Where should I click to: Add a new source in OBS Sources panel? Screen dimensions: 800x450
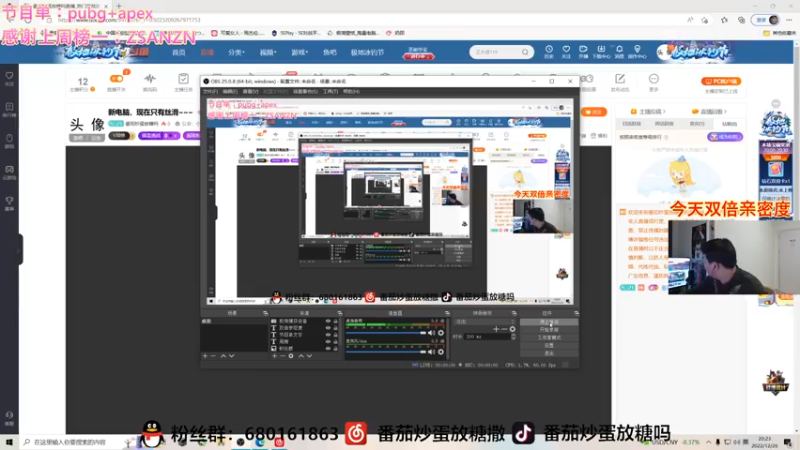tap(274, 356)
